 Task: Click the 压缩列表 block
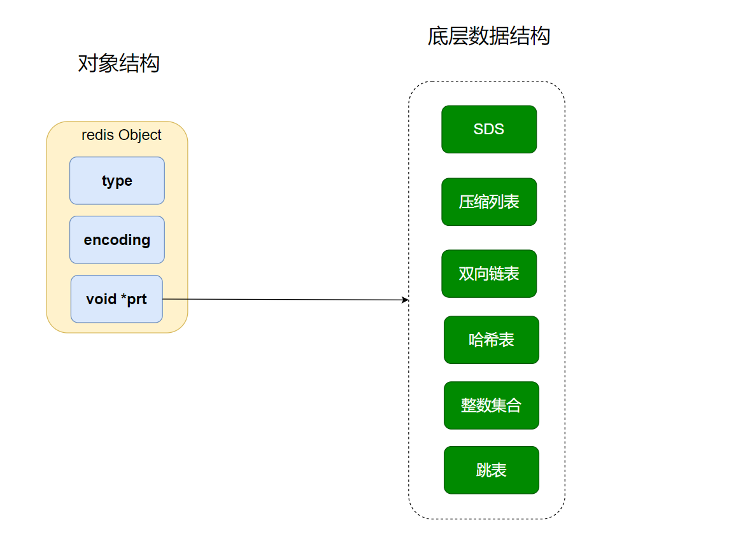click(488, 202)
